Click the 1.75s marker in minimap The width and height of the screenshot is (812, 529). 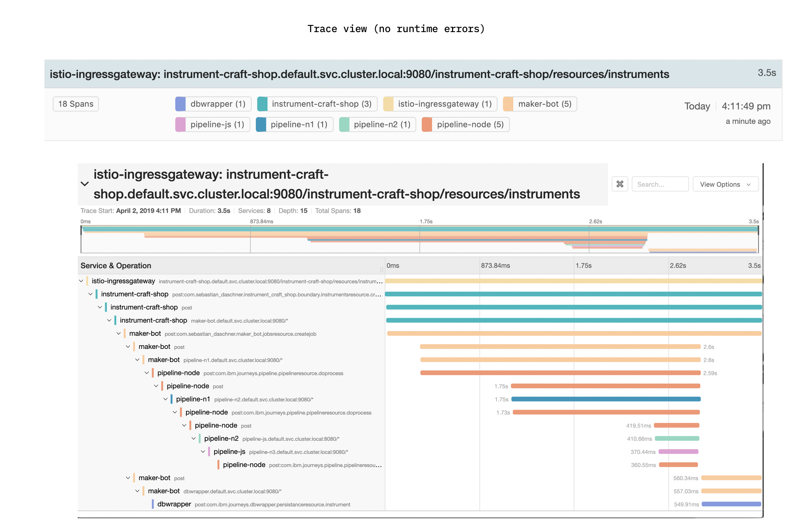(426, 222)
